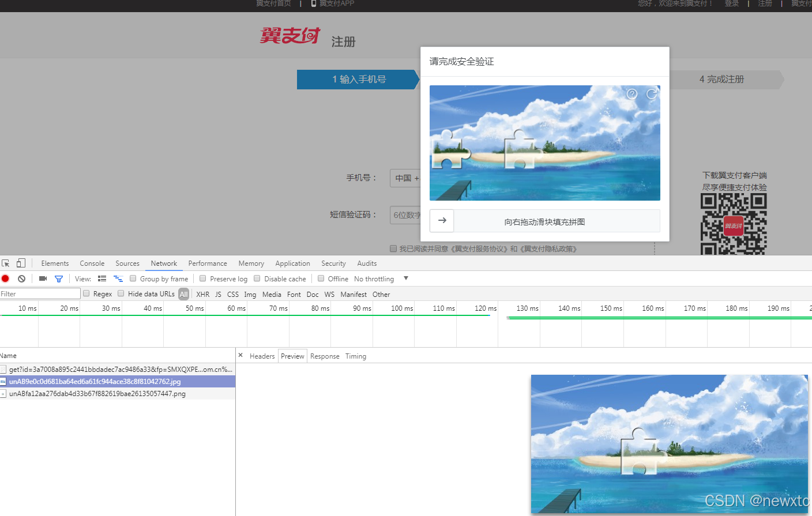Open the No throttling dropdown
Screen dimensions: 812x516
(380, 279)
